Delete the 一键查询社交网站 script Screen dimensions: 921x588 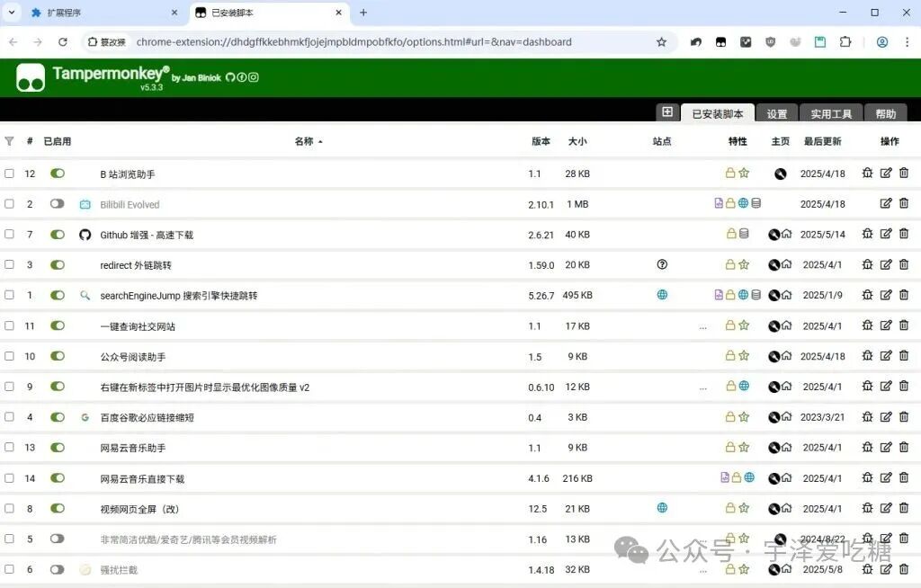(x=904, y=325)
